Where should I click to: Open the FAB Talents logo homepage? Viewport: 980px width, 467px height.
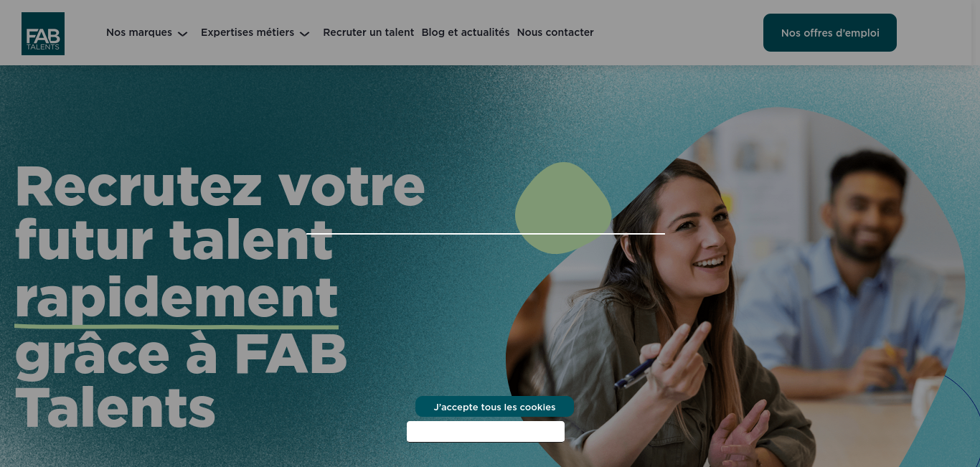pyautogui.click(x=43, y=34)
